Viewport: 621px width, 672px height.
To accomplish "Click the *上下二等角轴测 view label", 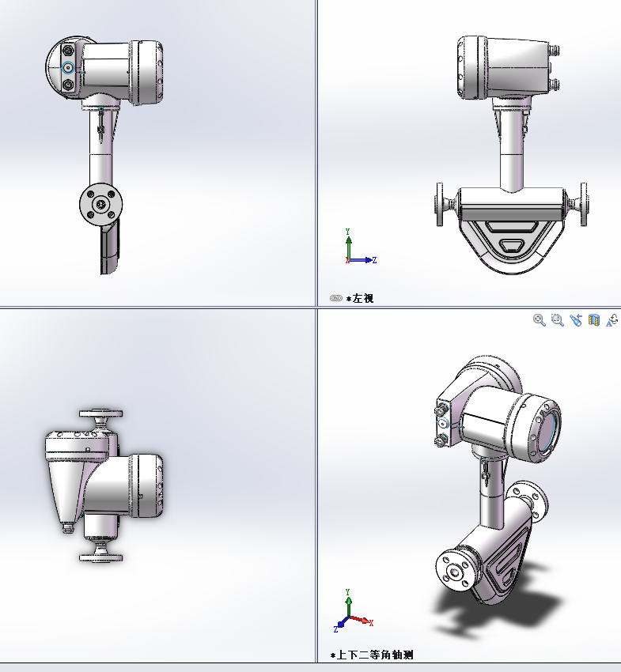I will [x=372, y=655].
